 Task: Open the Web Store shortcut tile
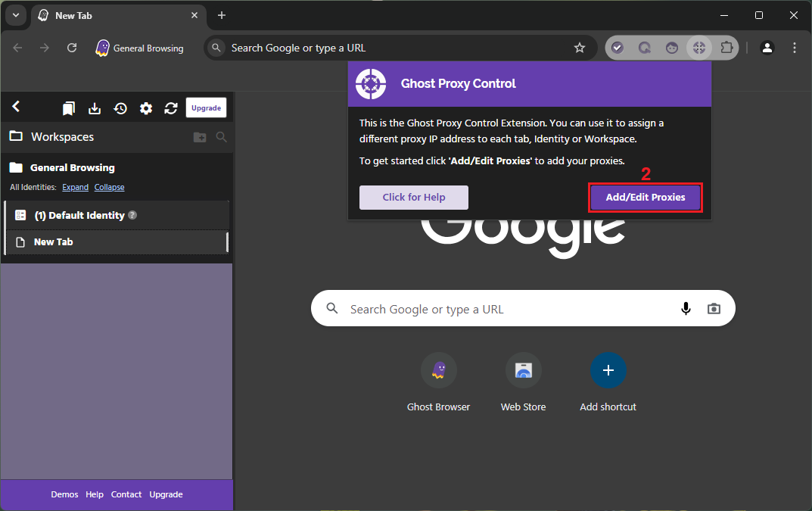pos(523,382)
